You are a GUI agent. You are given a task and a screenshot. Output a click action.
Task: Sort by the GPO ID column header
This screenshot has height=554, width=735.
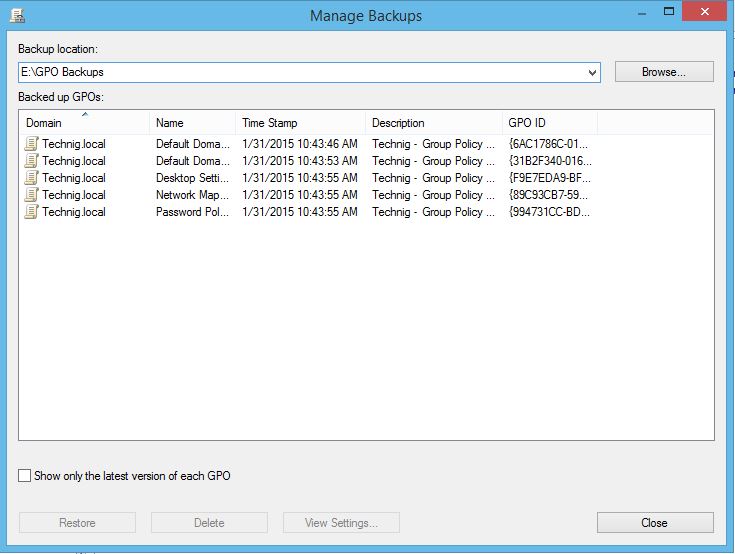[550, 123]
